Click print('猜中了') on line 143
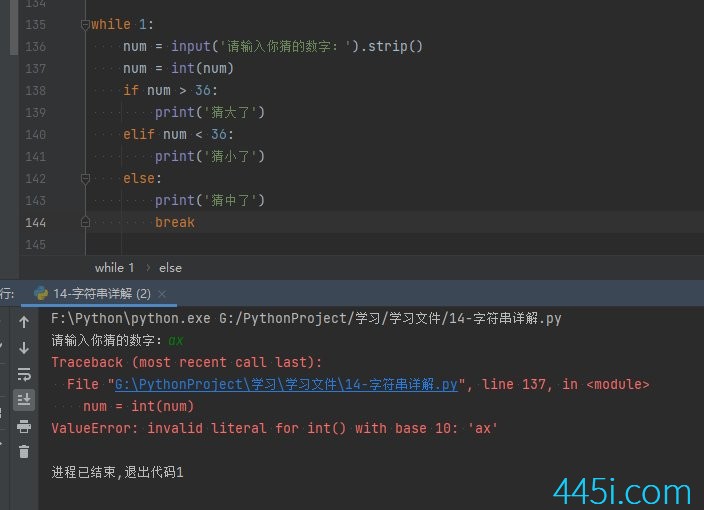 coord(210,200)
